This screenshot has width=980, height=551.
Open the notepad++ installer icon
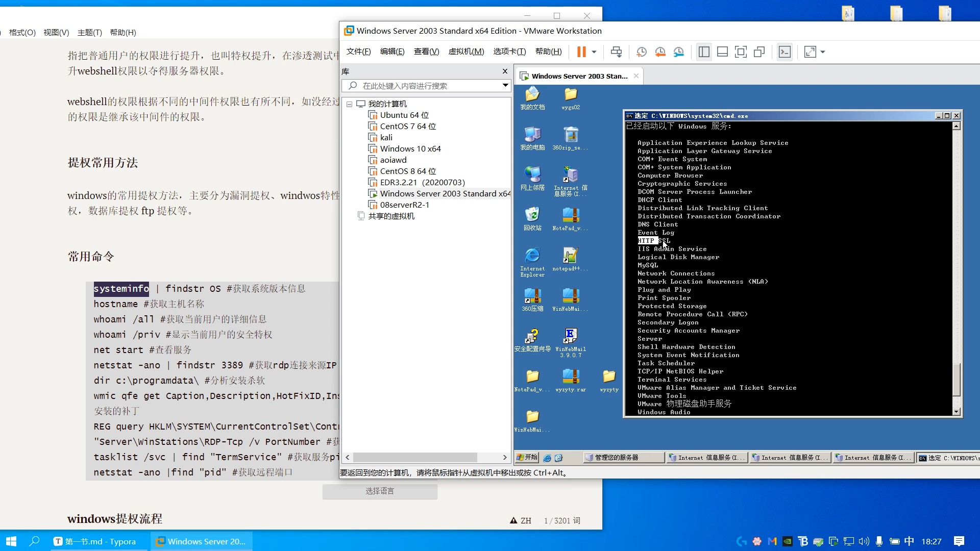(x=570, y=260)
